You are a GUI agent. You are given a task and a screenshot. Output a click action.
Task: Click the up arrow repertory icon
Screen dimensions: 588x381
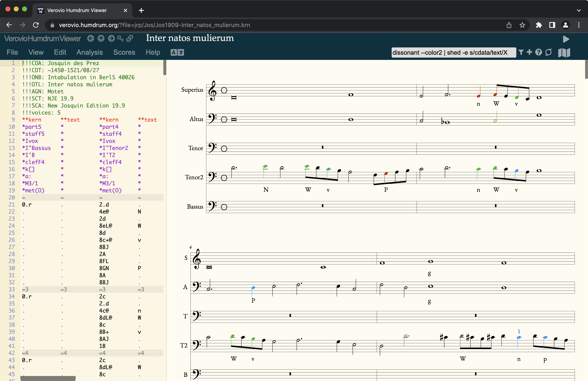[x=101, y=38]
